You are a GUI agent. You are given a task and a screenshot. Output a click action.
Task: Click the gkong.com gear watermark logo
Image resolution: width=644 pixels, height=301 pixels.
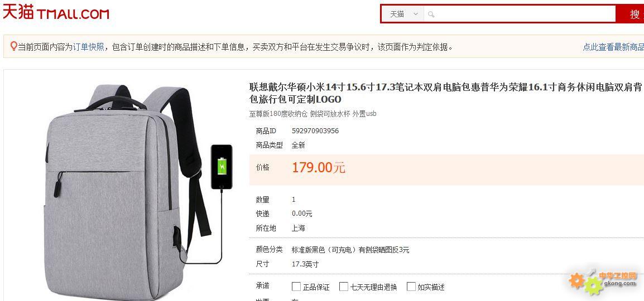click(602, 281)
